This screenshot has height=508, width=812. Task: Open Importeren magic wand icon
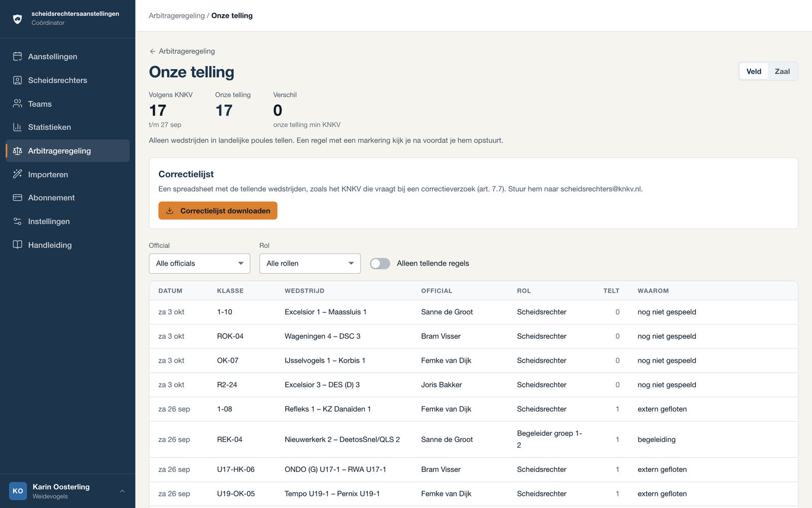pyautogui.click(x=18, y=174)
